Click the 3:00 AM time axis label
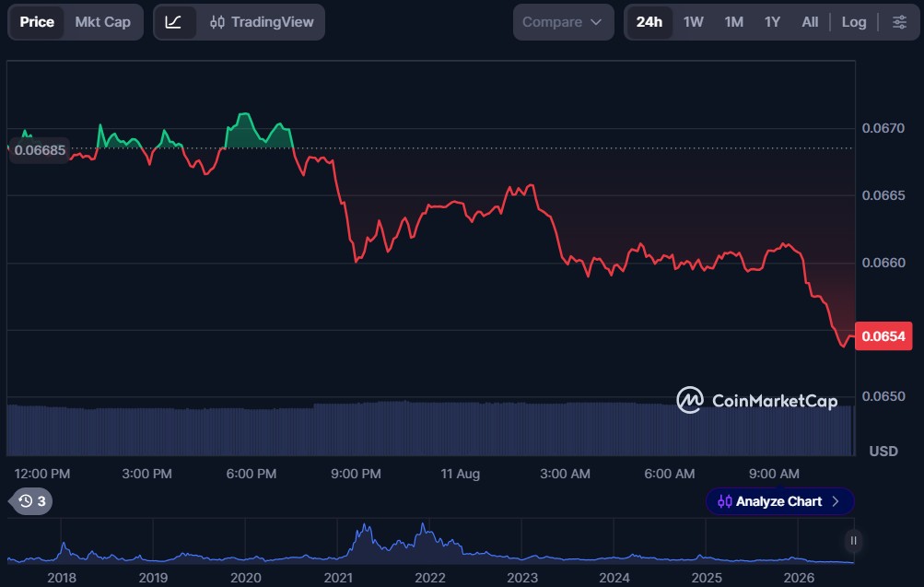This screenshot has width=924, height=587. point(565,474)
